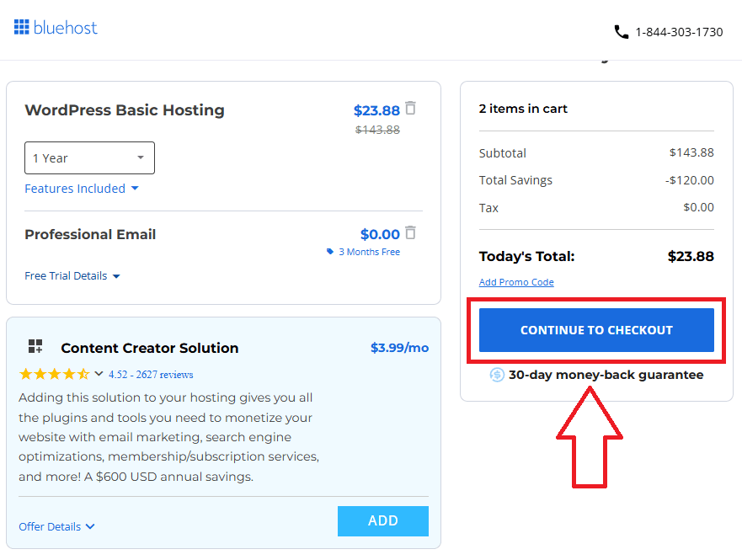The image size is (742, 560).
Task: Expand Offer Details
Action: click(x=56, y=525)
